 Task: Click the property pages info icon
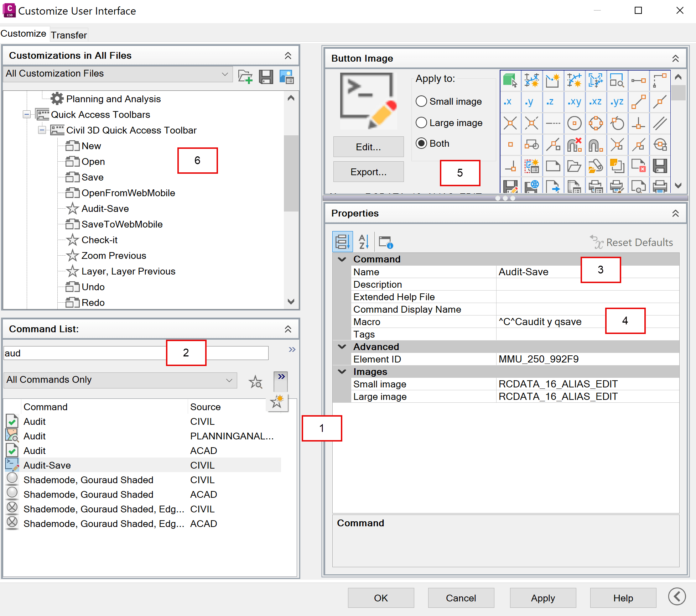[386, 242]
